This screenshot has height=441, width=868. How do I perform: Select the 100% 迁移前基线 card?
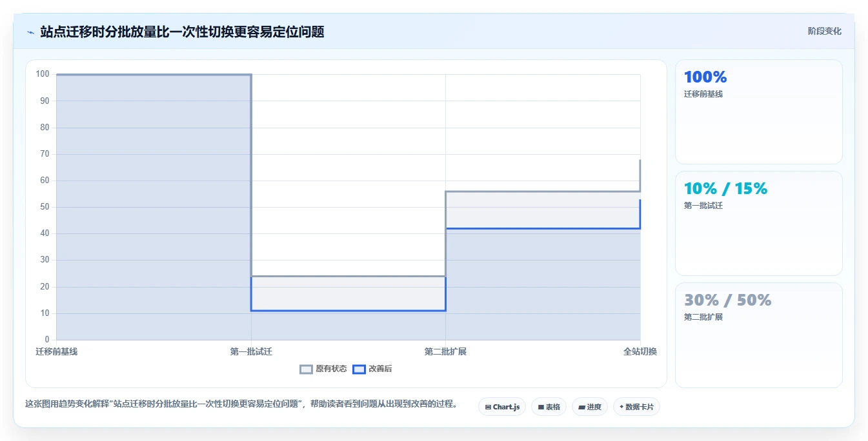click(x=759, y=112)
